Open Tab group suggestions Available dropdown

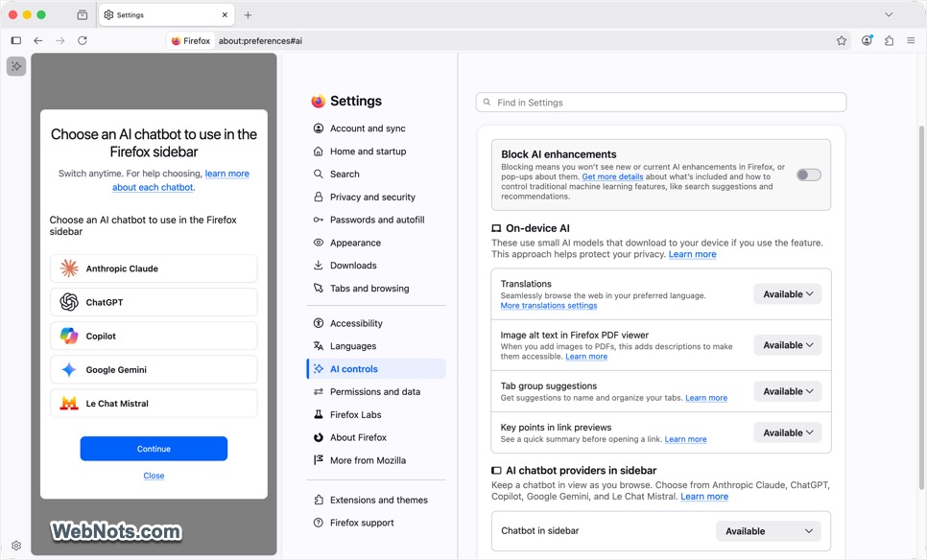(x=788, y=391)
